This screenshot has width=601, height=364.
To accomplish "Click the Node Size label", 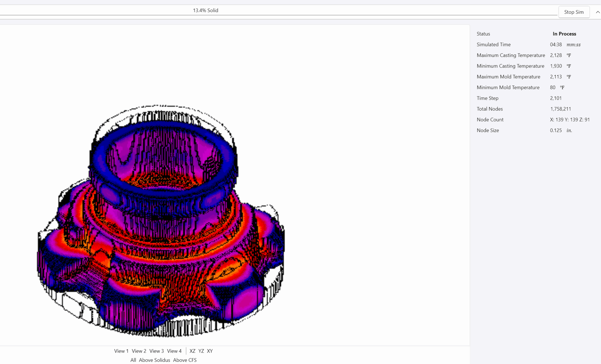I will pyautogui.click(x=488, y=130).
